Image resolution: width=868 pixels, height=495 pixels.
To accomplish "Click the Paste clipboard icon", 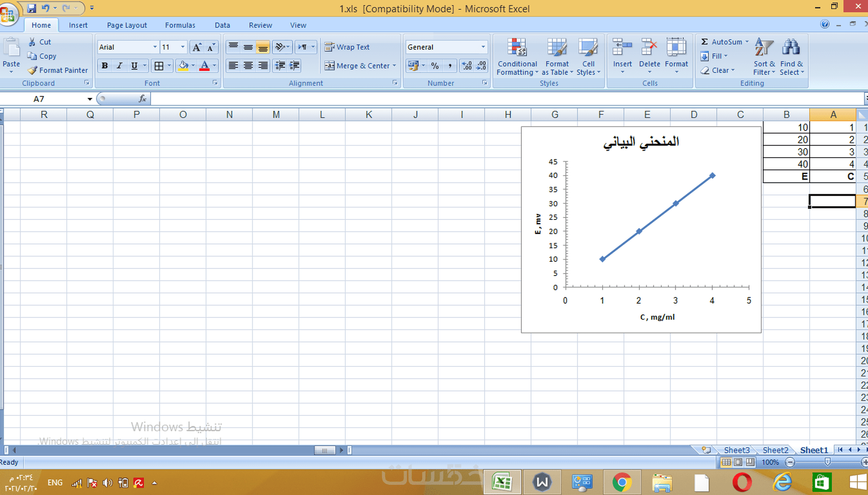I will coord(11,48).
